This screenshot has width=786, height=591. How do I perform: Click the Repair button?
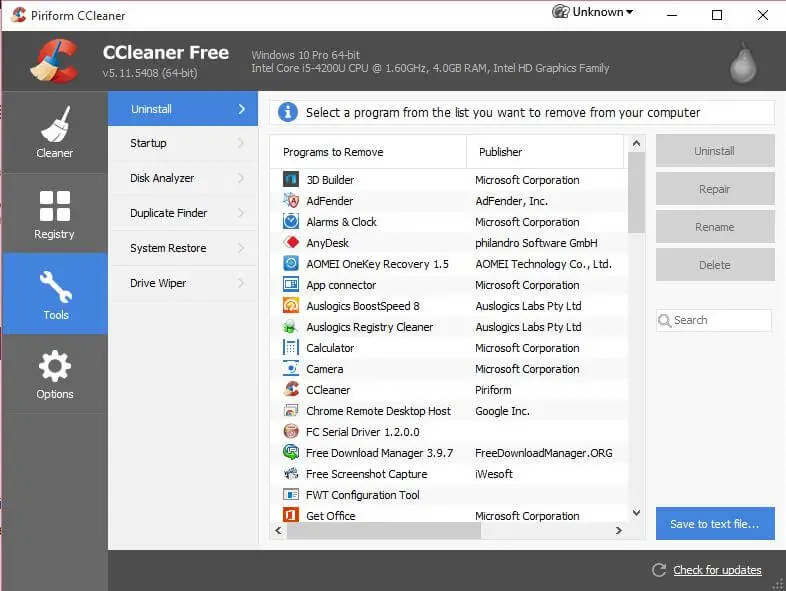[715, 189]
